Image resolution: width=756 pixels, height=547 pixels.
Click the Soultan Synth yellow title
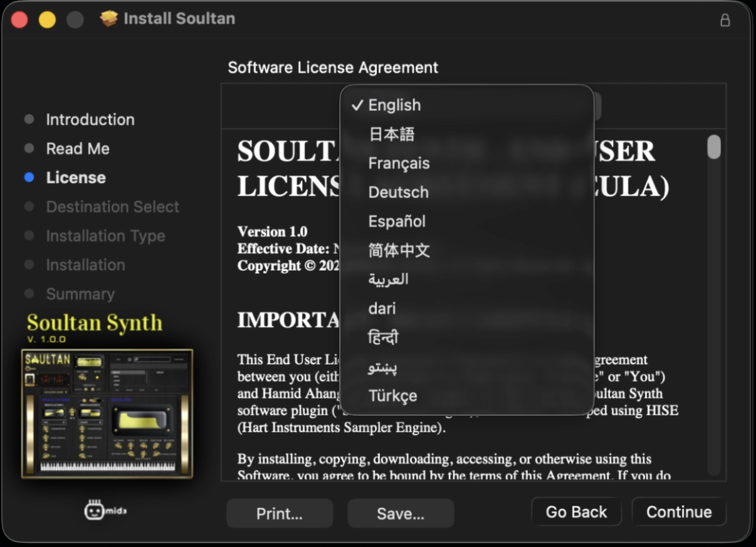point(95,322)
